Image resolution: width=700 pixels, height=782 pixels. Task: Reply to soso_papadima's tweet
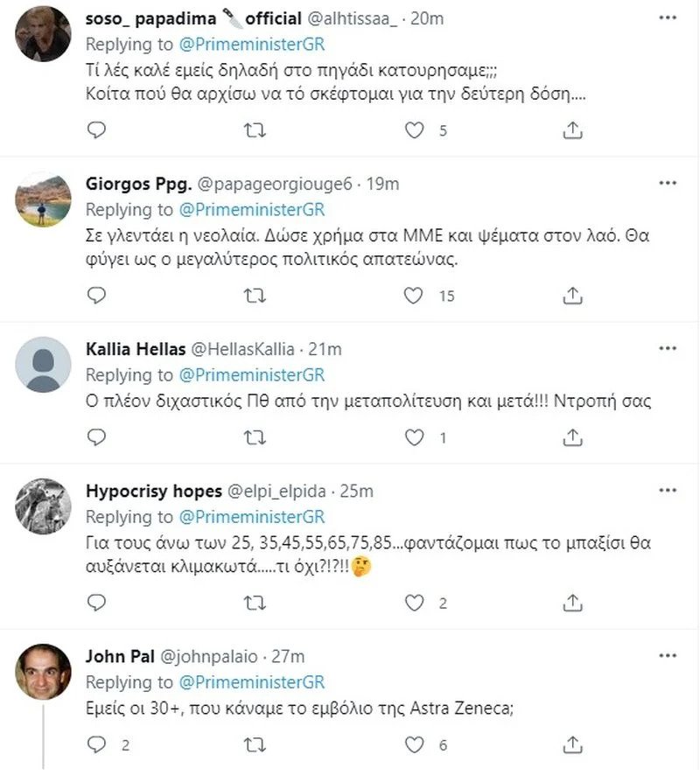click(98, 130)
